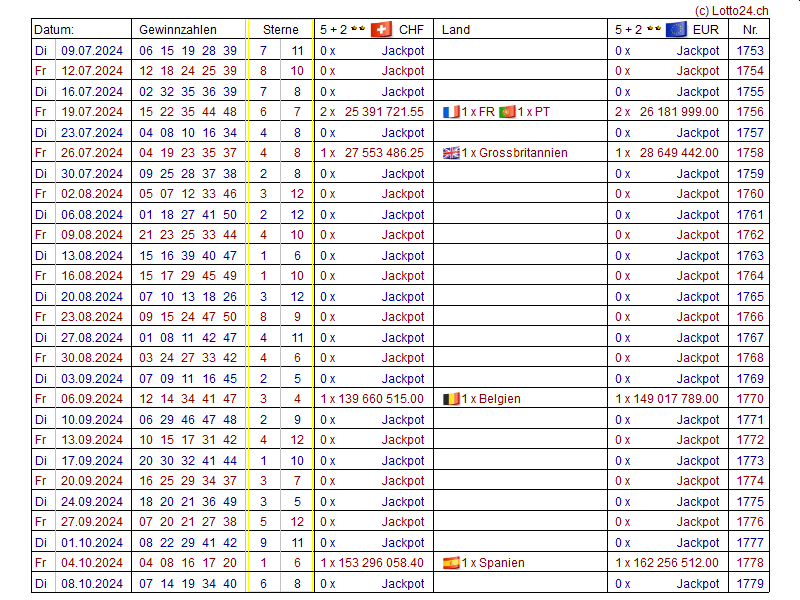
Task: Click the Spanish flag beside Spanien
Action: point(451,563)
